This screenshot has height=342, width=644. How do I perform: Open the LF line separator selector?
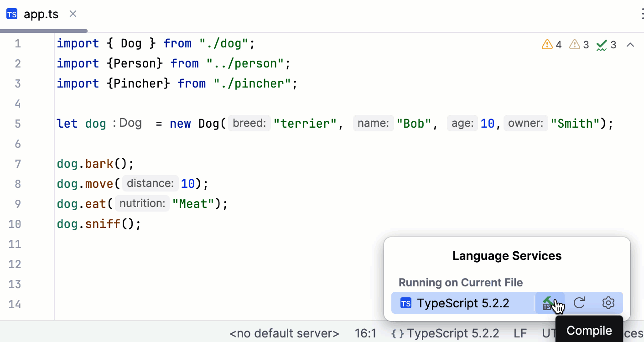point(520,334)
